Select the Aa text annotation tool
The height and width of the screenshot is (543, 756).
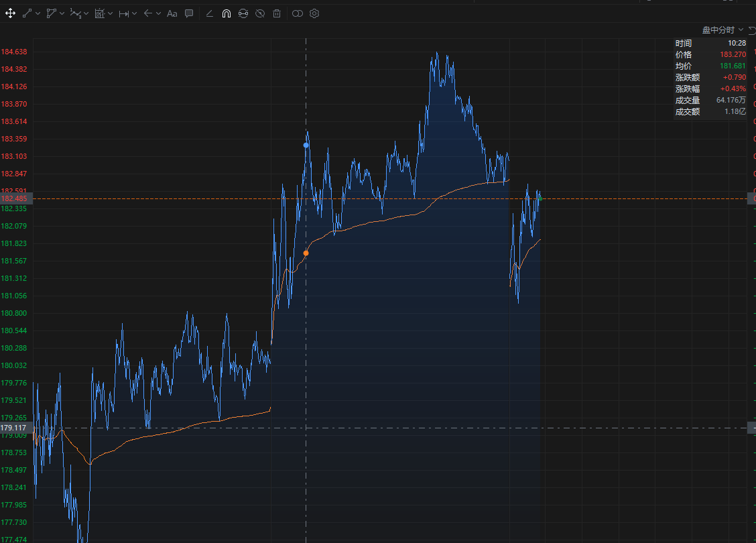172,13
